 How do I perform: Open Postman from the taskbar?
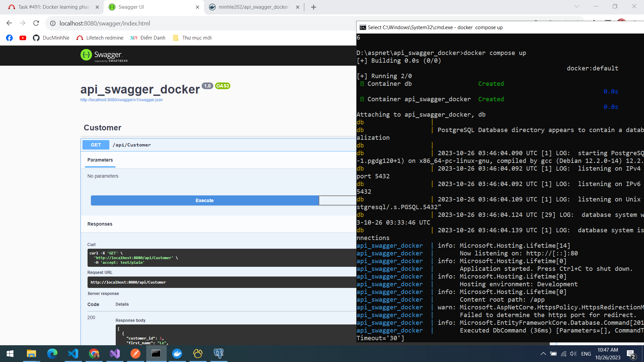[136, 354]
